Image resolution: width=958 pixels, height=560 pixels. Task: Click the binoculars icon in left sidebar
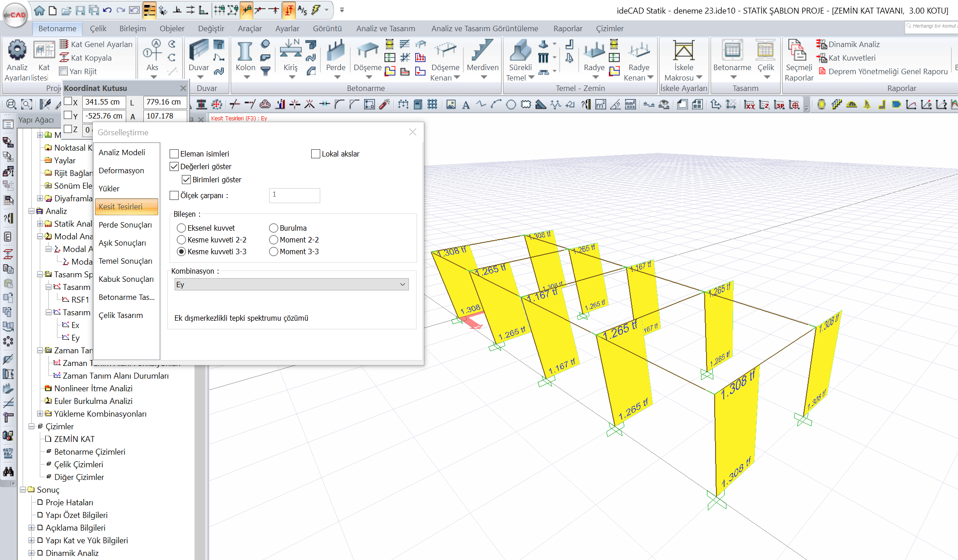(8, 471)
